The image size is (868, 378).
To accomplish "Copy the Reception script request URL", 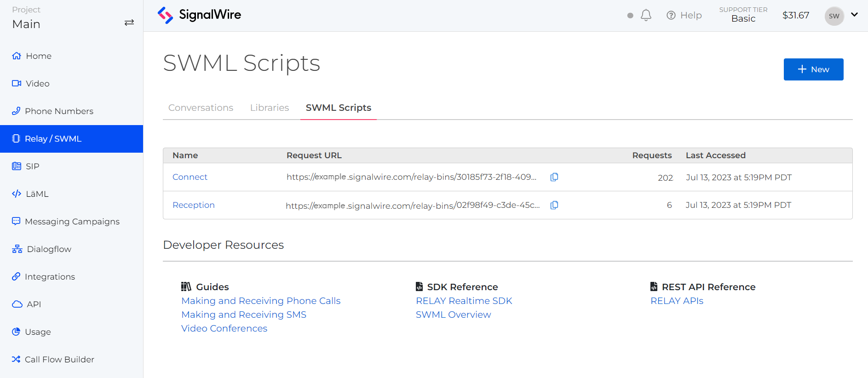I will (x=554, y=205).
